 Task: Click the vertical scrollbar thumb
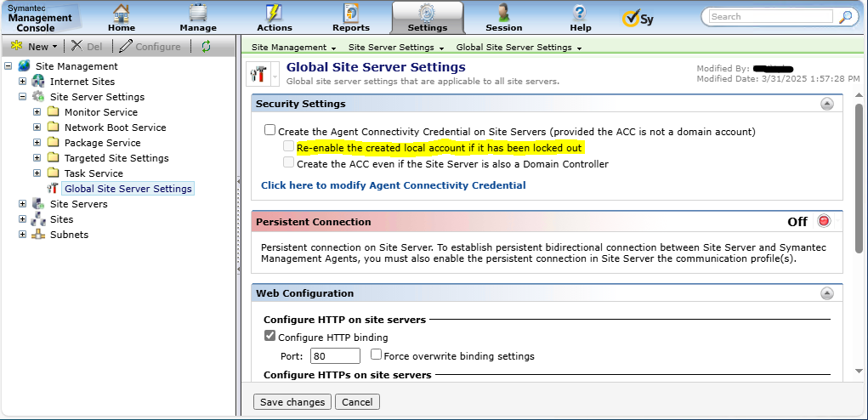(859, 177)
